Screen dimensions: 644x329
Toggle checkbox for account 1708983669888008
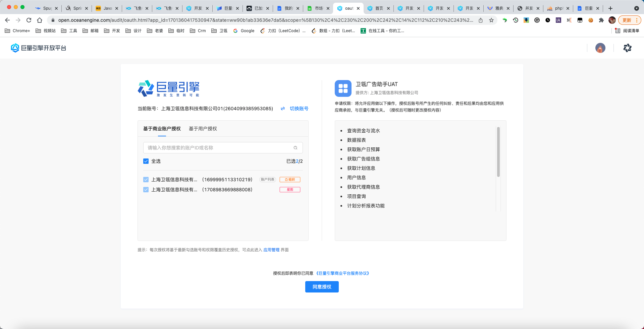click(146, 190)
